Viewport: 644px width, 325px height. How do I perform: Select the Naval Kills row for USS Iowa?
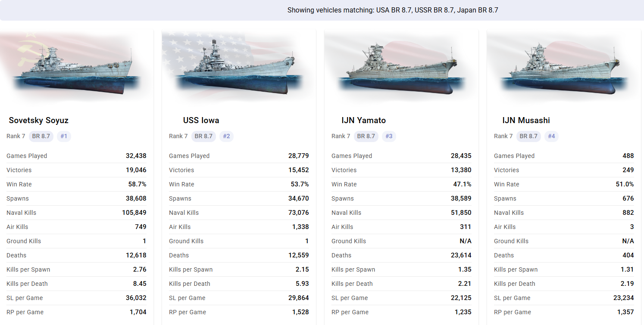click(239, 213)
